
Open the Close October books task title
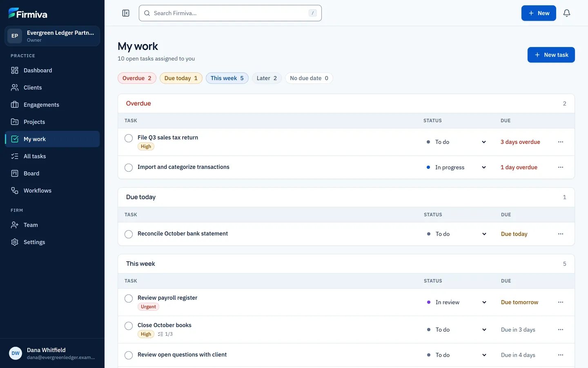click(165, 325)
